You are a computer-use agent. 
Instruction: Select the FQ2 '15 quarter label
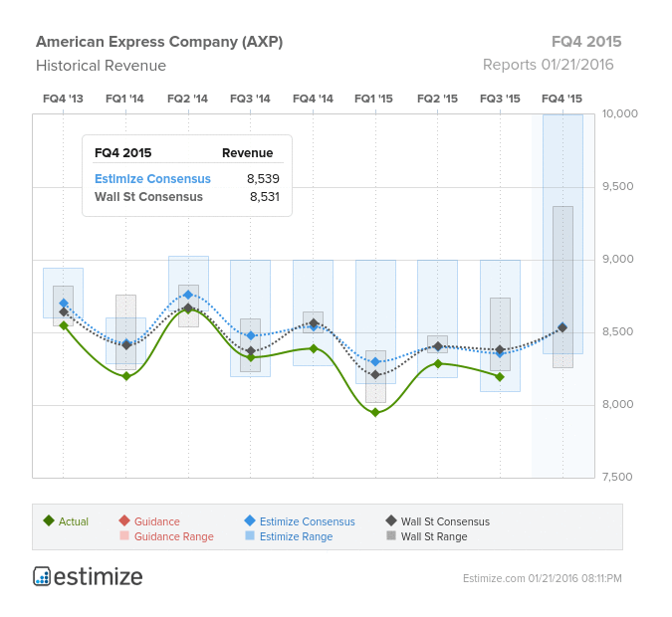point(438,99)
